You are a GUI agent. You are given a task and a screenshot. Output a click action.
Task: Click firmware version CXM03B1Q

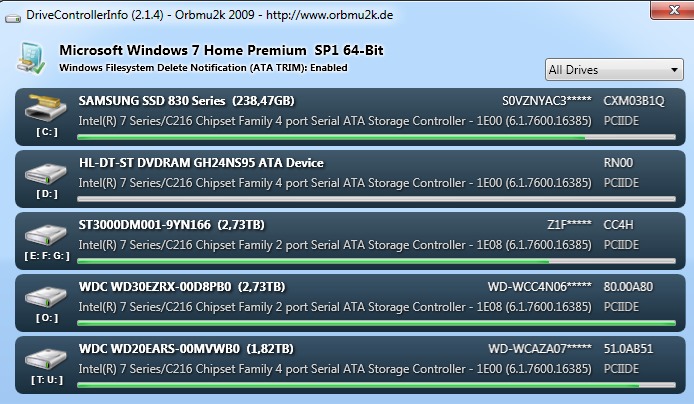coord(633,101)
